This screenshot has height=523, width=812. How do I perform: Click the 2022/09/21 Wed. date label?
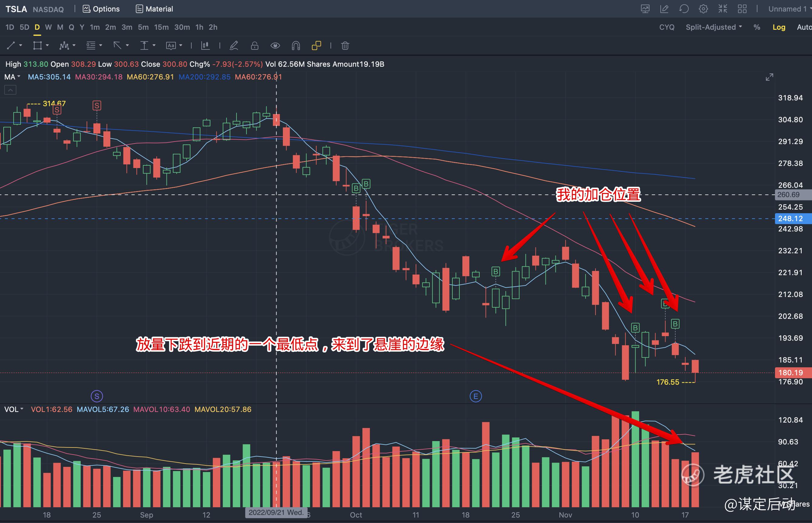click(276, 512)
